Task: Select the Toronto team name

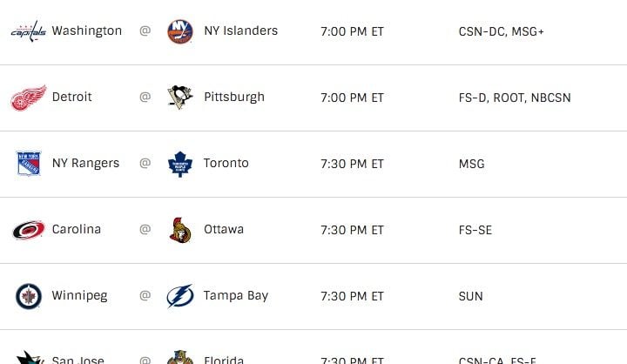Action: [226, 163]
